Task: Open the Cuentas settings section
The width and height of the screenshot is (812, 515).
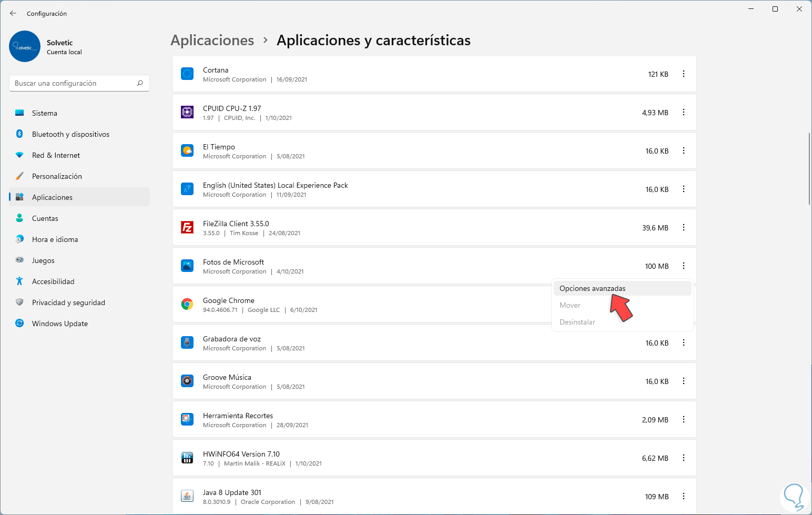Action: pyautogui.click(x=79, y=218)
